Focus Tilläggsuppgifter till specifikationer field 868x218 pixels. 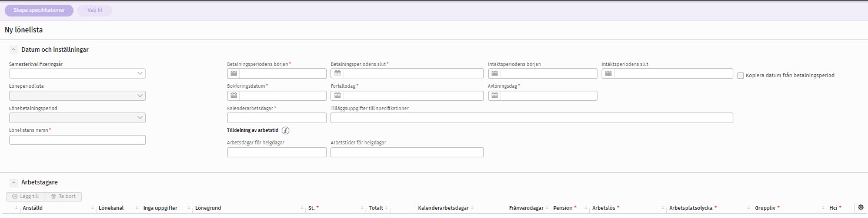pyautogui.click(x=532, y=118)
